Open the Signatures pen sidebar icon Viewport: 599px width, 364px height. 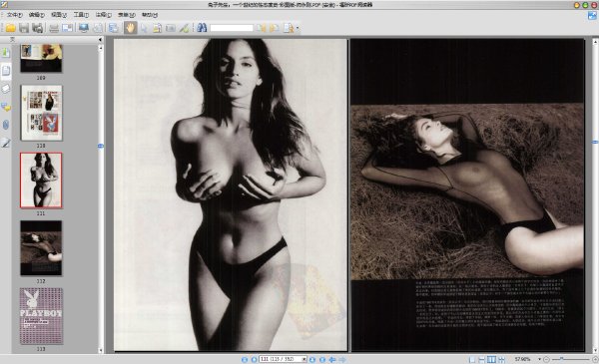click(x=6, y=143)
